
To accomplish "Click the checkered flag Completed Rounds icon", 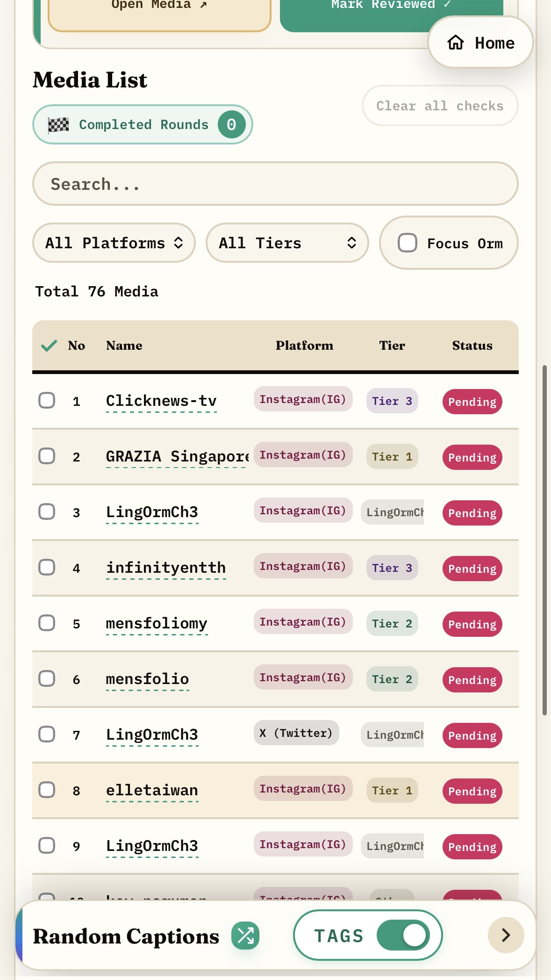I will (x=58, y=124).
